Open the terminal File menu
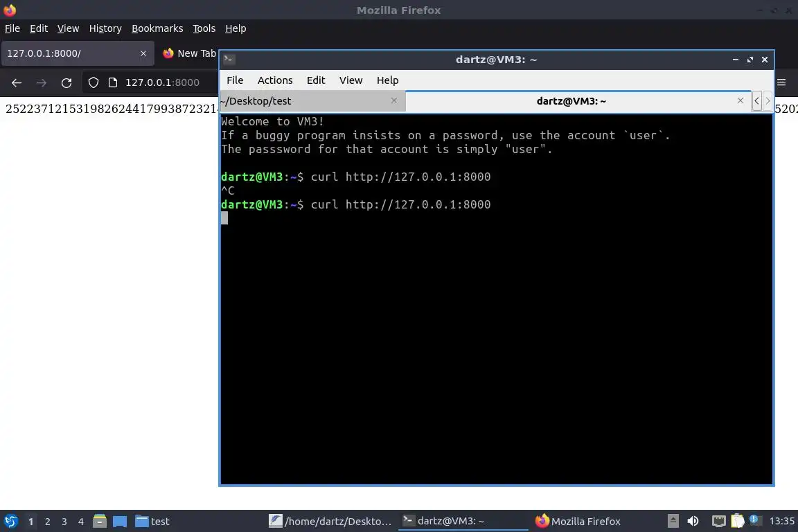The height and width of the screenshot is (532, 798). (x=235, y=80)
